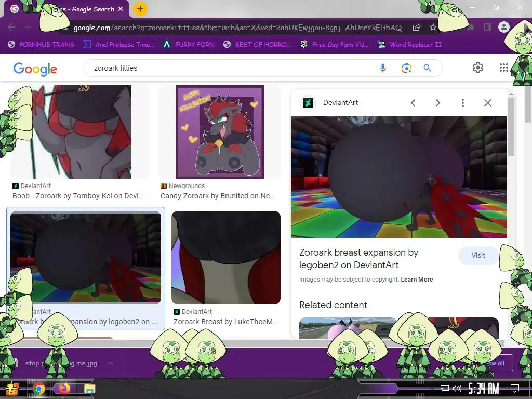Image resolution: width=532 pixels, height=399 pixels.
Task: Open first Related content thumbnail
Action: (348, 328)
